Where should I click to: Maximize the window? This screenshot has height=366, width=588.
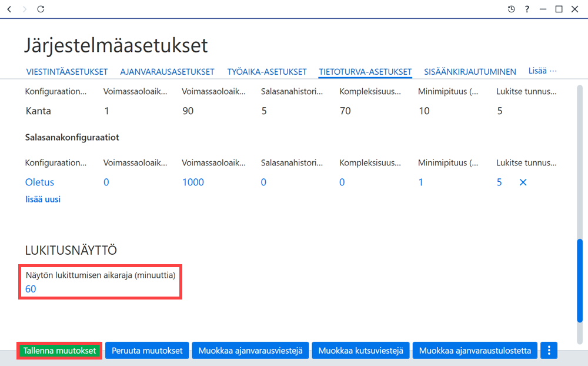(x=559, y=9)
